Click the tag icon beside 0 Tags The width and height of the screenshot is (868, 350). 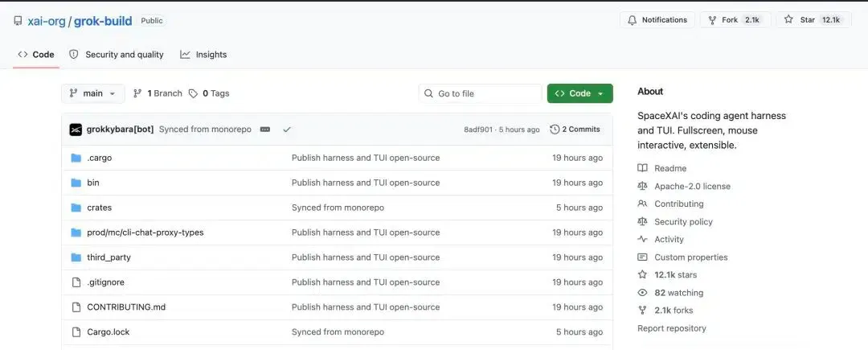click(x=193, y=93)
